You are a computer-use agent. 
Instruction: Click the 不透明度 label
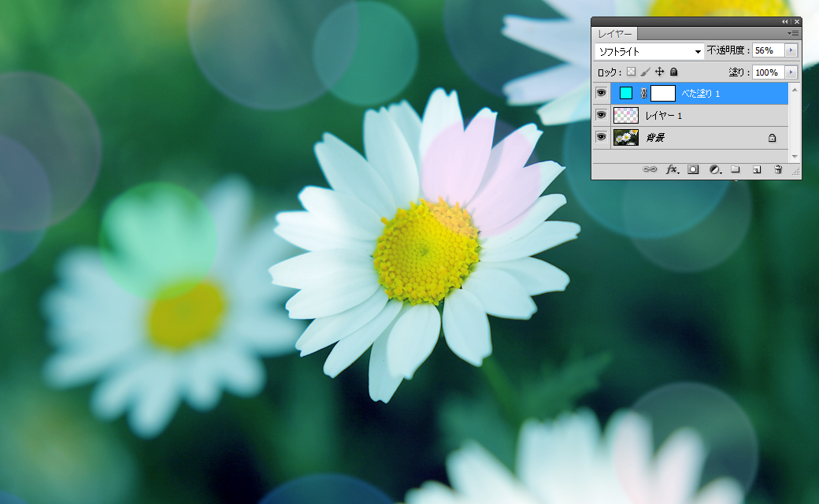coord(725,50)
